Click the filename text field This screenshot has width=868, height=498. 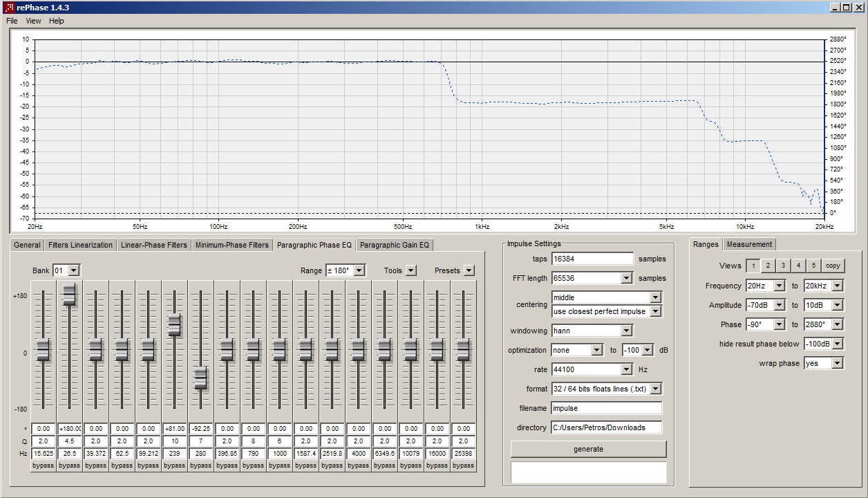click(606, 408)
